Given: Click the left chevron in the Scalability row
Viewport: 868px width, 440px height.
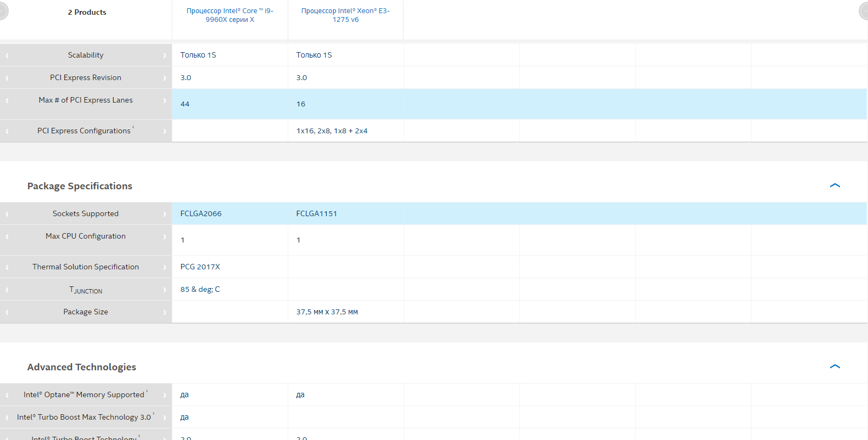Looking at the screenshot, I should (7, 55).
